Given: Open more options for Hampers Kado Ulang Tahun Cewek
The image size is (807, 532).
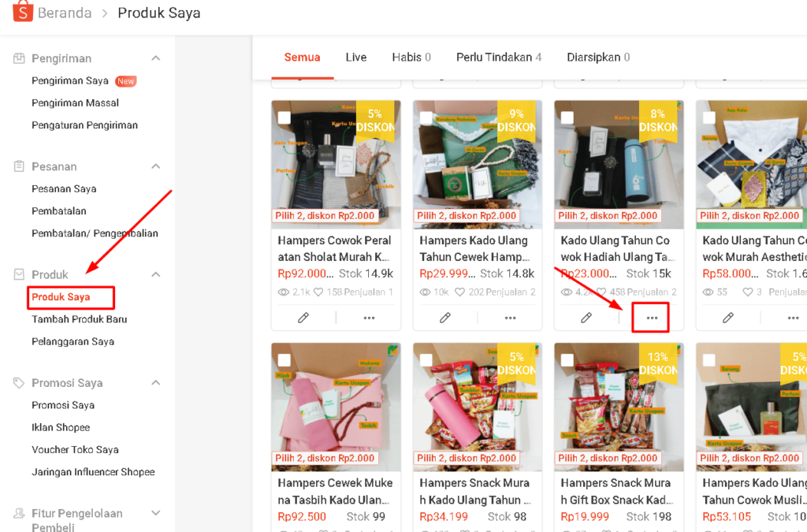Looking at the screenshot, I should (510, 318).
